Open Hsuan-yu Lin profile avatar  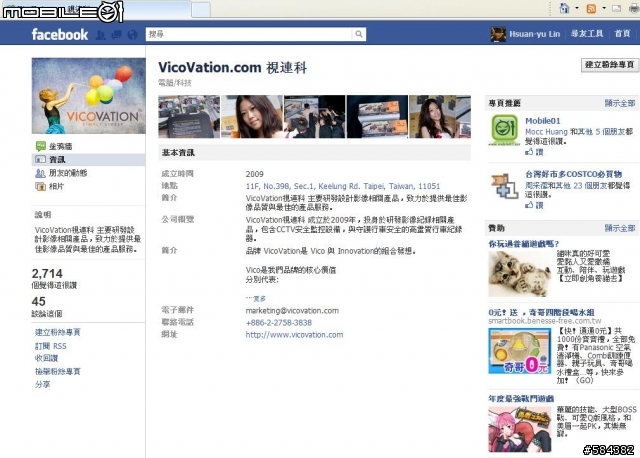498,34
